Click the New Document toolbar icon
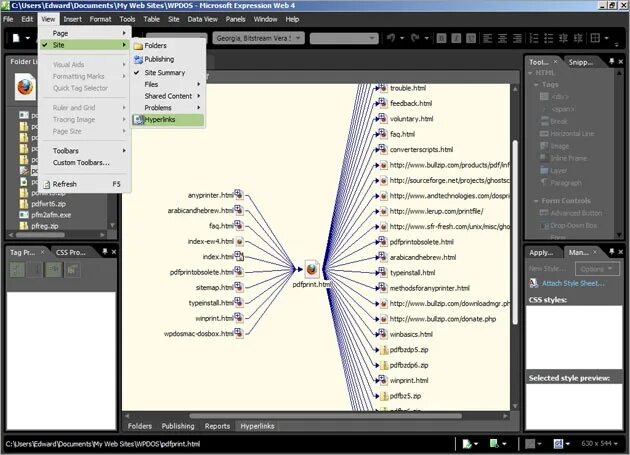 click(16, 38)
